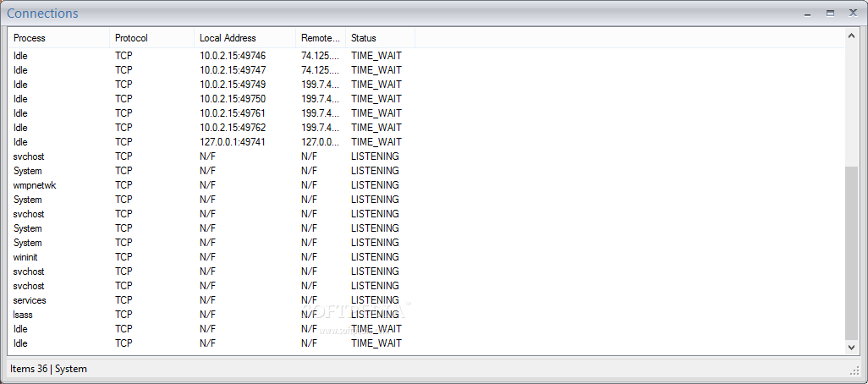Viewport: 868px width, 384px height.
Task: Click TCP protocol in the wininit row
Action: tap(124, 257)
